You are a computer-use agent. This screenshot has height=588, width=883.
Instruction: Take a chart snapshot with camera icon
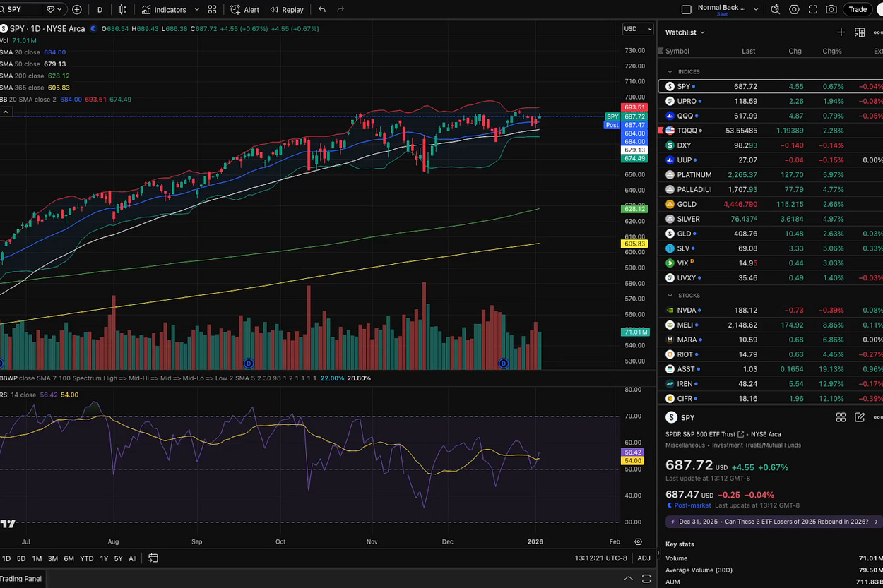point(831,10)
